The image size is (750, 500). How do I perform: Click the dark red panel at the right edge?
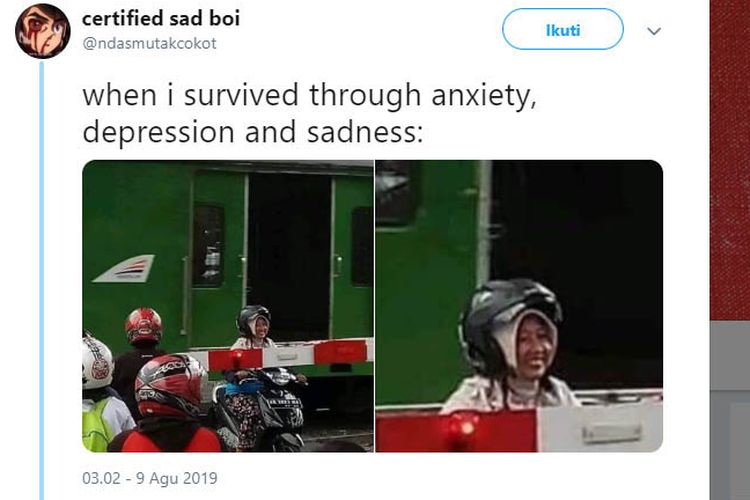(x=730, y=160)
